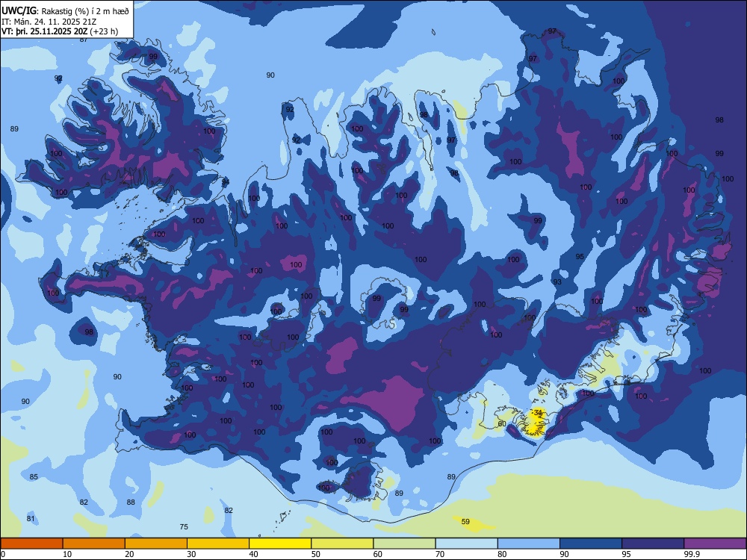
Task: Click the dark orange 0–10 legend swatch
Action: (31, 544)
